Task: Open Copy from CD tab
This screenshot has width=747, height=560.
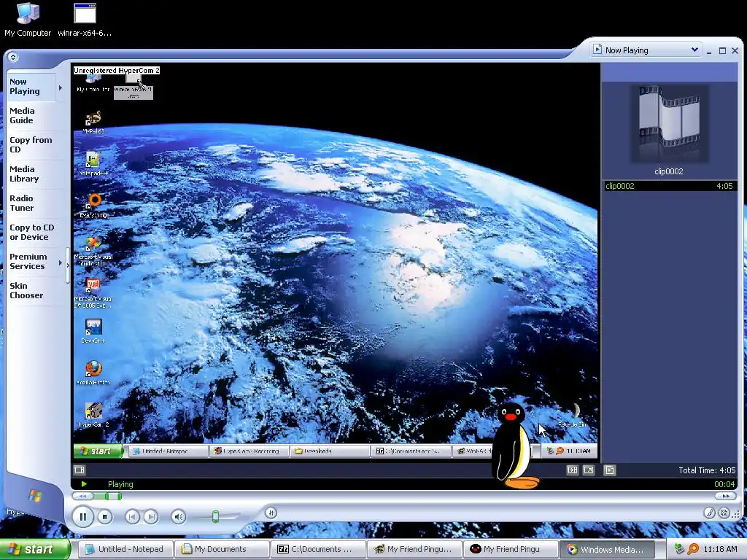Action: pos(31,144)
